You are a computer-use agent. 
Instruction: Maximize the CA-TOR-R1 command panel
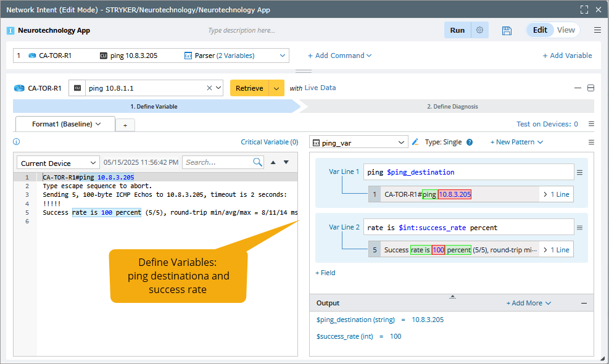point(590,88)
